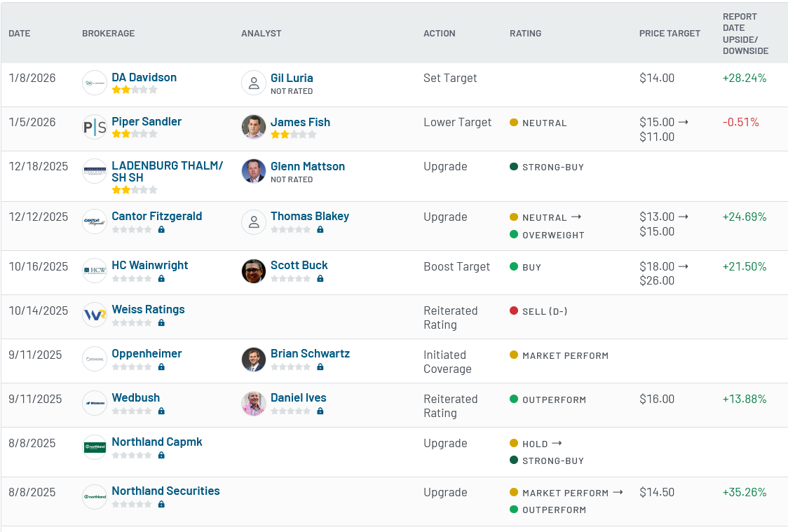Open the Northland Securities link
788x532 pixels.
(x=166, y=491)
